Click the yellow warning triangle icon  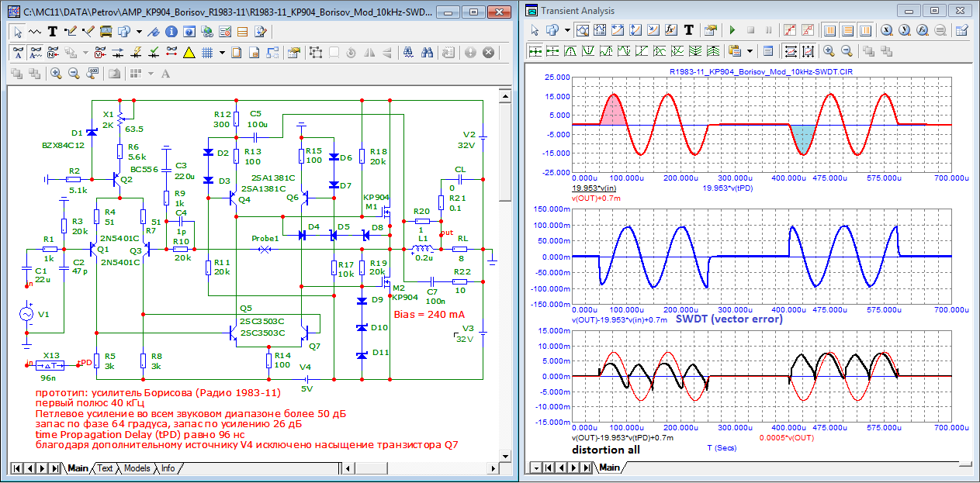tap(189, 53)
